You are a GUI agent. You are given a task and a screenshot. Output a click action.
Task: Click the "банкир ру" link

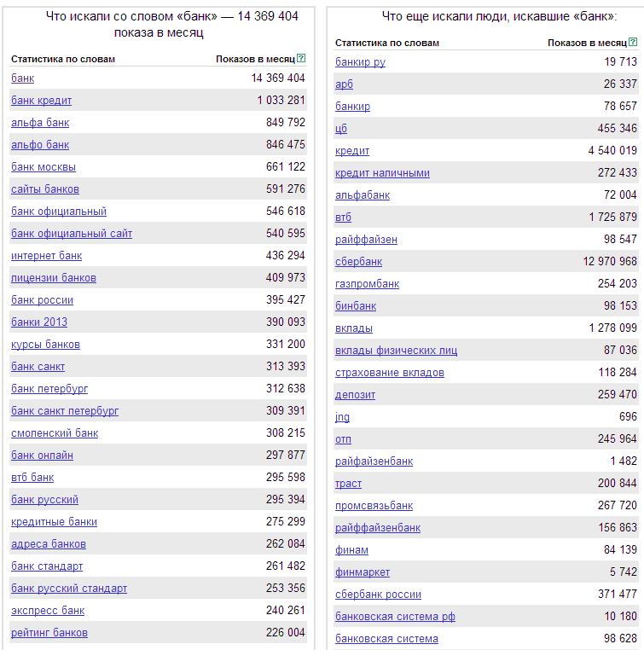(360, 62)
